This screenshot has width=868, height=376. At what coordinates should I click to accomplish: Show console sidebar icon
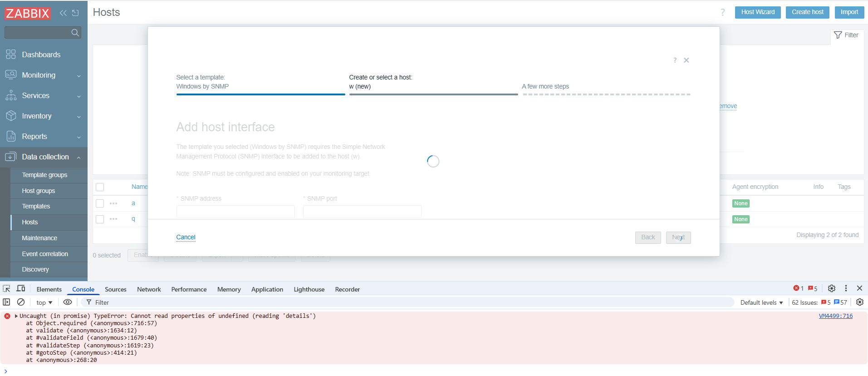pyautogui.click(x=6, y=302)
